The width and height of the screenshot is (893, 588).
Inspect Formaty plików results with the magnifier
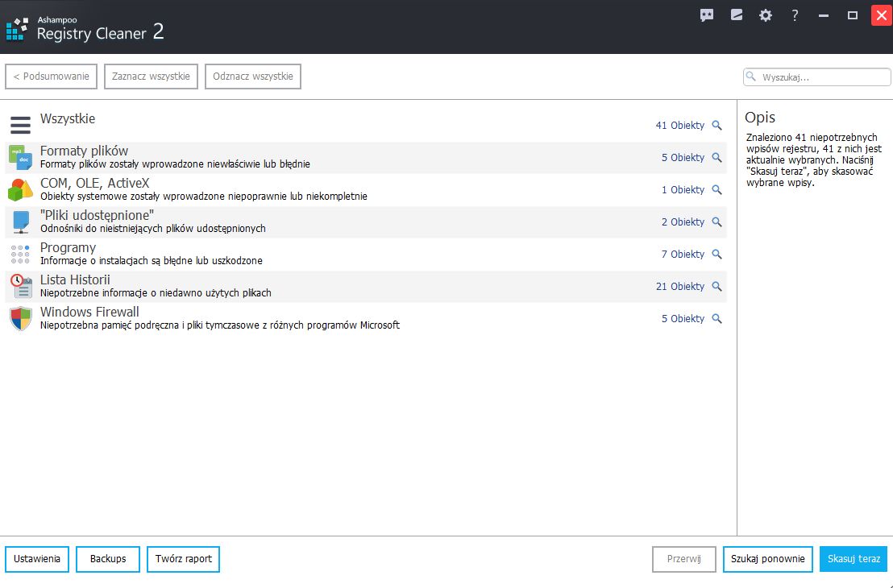tap(717, 157)
